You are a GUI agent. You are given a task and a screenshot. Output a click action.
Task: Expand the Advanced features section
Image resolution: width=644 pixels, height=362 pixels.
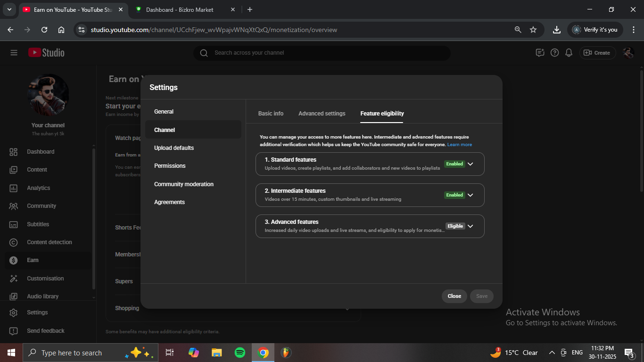(x=470, y=226)
